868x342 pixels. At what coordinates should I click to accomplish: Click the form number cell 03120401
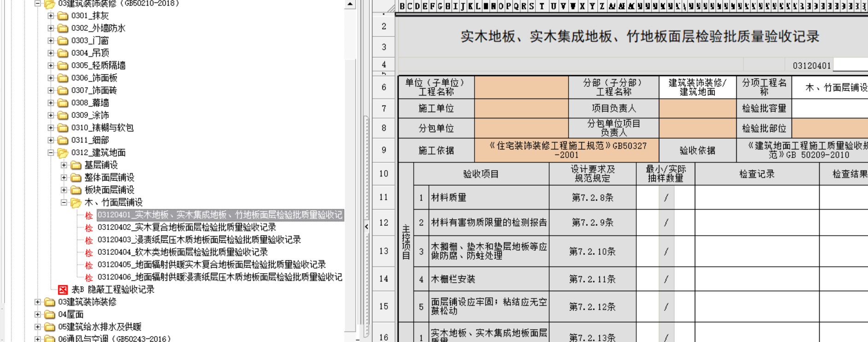[x=811, y=65]
